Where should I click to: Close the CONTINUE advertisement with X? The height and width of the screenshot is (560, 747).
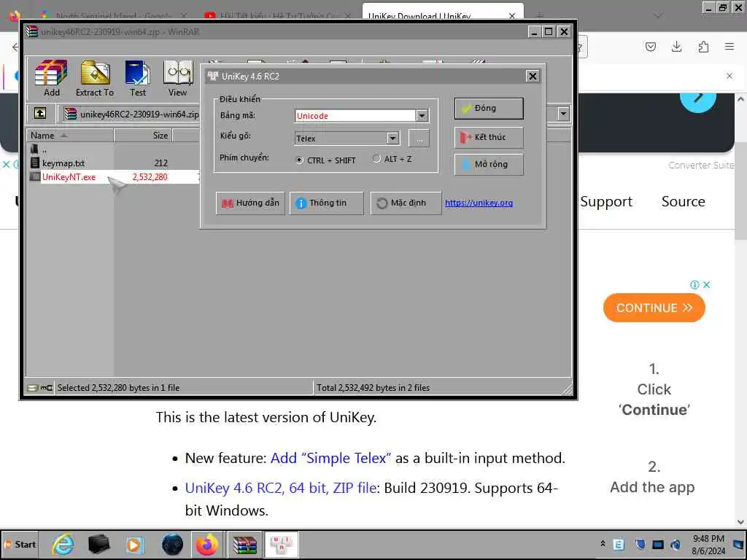[706, 285]
